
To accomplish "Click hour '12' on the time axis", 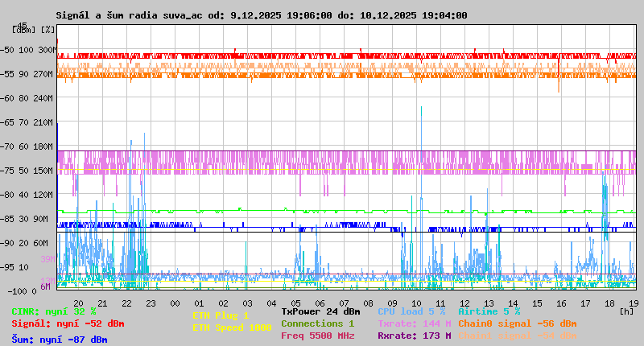I will point(464,303).
